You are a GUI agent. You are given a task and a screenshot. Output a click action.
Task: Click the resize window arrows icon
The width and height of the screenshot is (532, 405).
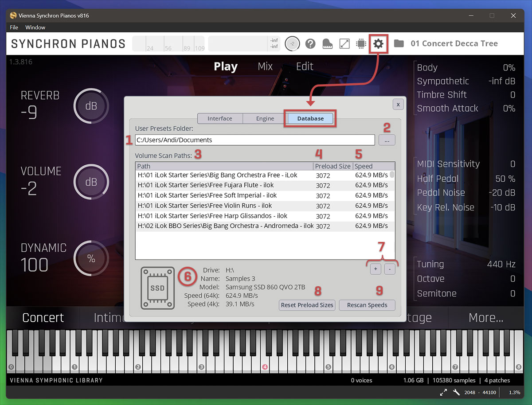click(344, 43)
